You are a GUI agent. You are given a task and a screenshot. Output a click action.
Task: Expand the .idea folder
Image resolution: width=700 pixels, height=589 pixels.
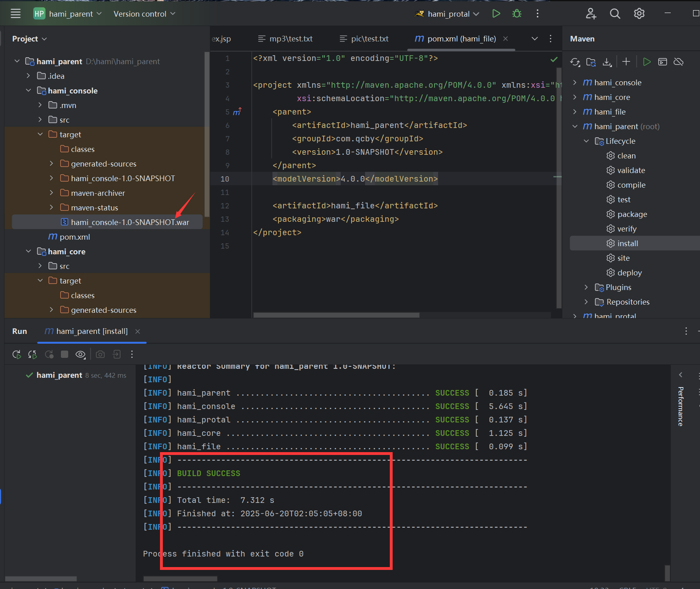tap(28, 76)
